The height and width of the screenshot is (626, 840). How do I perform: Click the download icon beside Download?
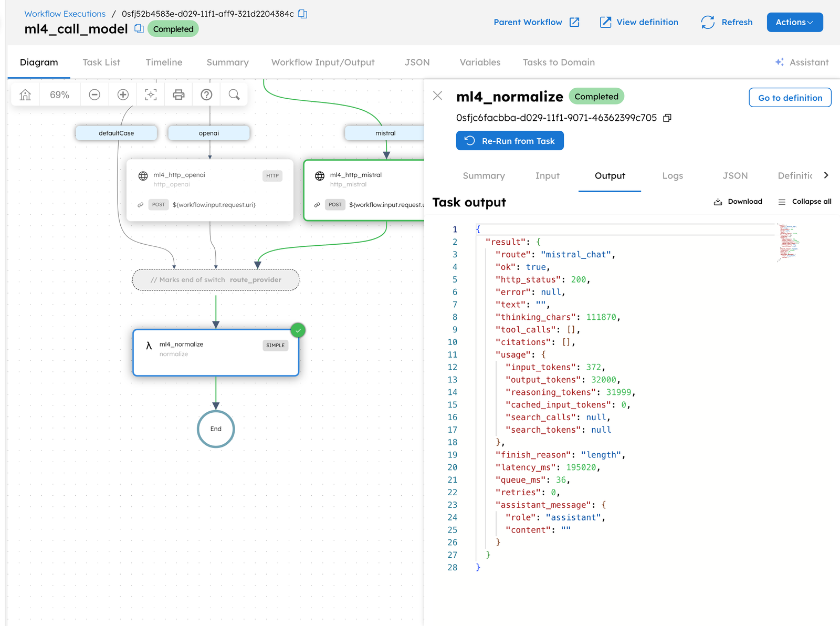pyautogui.click(x=718, y=202)
